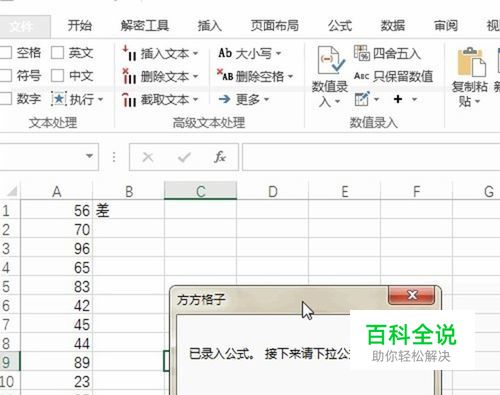The height and width of the screenshot is (395, 500).
Task: Enable the 空格 checkbox
Action: point(5,53)
